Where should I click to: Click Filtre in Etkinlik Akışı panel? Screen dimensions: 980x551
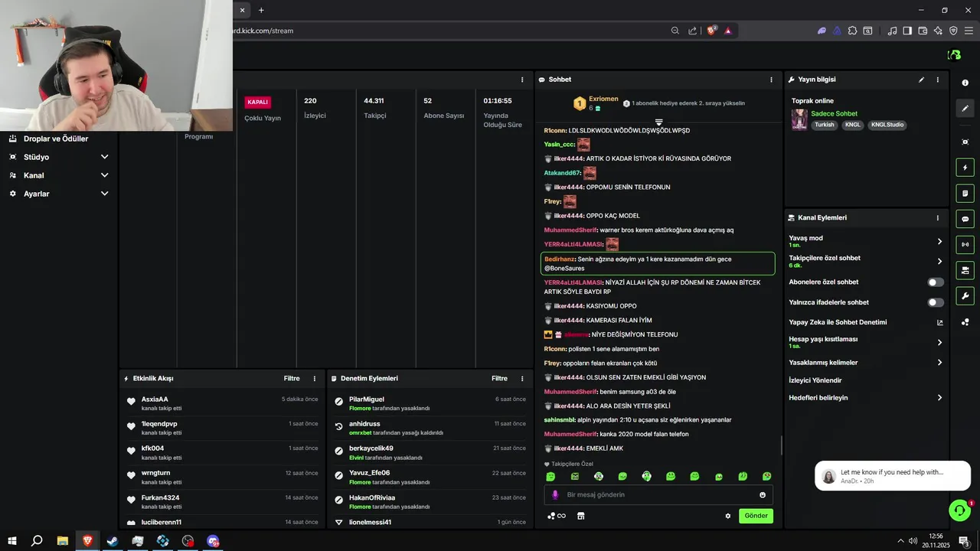[292, 379]
